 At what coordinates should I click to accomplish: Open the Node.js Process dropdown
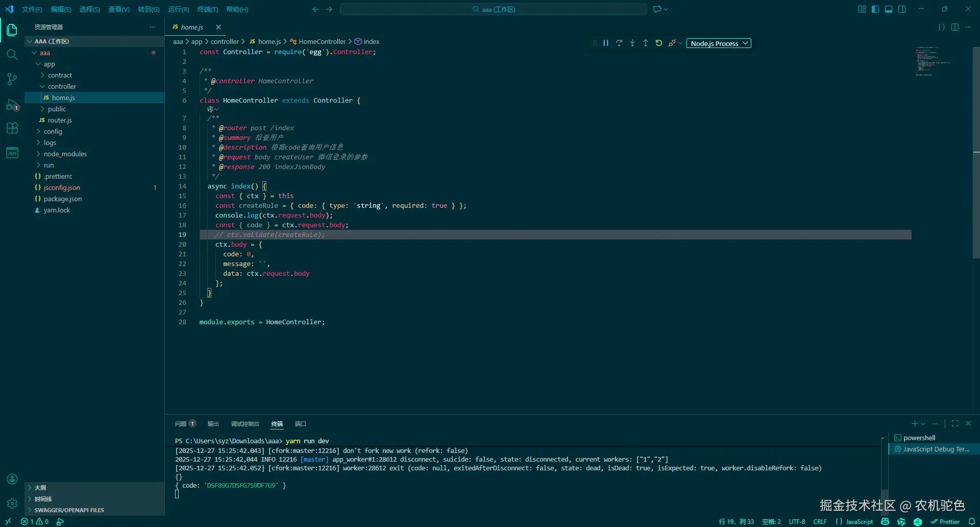pos(719,43)
